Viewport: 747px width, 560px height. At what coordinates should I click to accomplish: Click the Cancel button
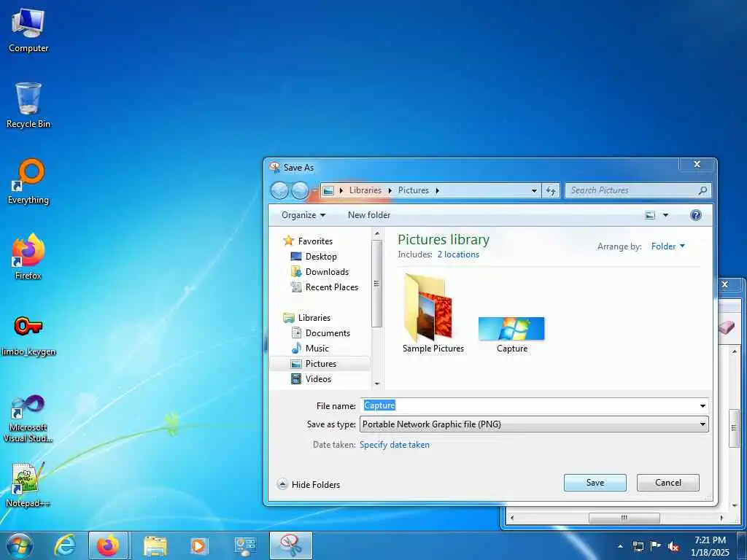point(668,483)
